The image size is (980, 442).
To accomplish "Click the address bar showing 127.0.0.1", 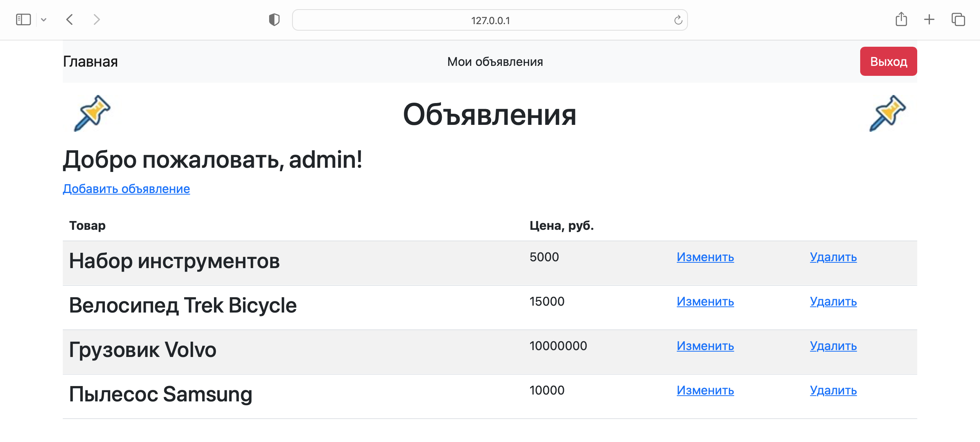I will click(x=490, y=20).
